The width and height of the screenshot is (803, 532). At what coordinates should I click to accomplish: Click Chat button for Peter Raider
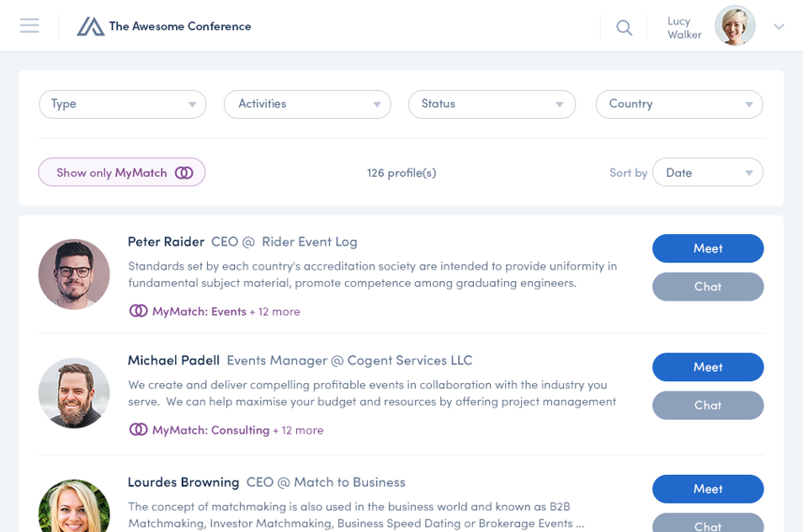pos(708,286)
